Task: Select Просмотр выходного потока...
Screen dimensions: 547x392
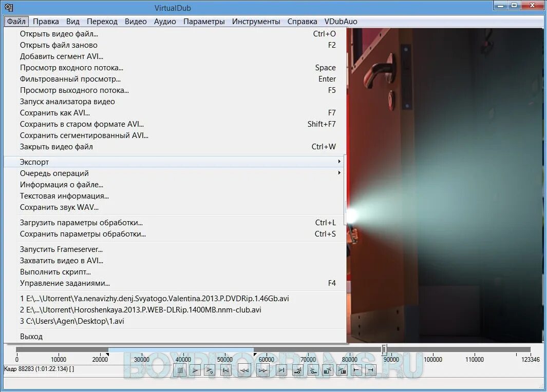Action: pos(174,90)
